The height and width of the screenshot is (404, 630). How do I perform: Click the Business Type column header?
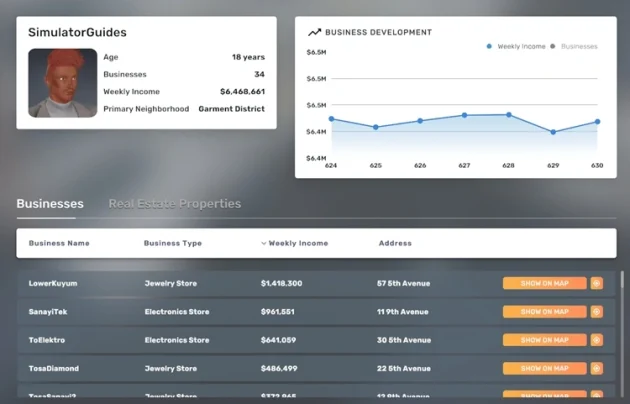(x=173, y=243)
